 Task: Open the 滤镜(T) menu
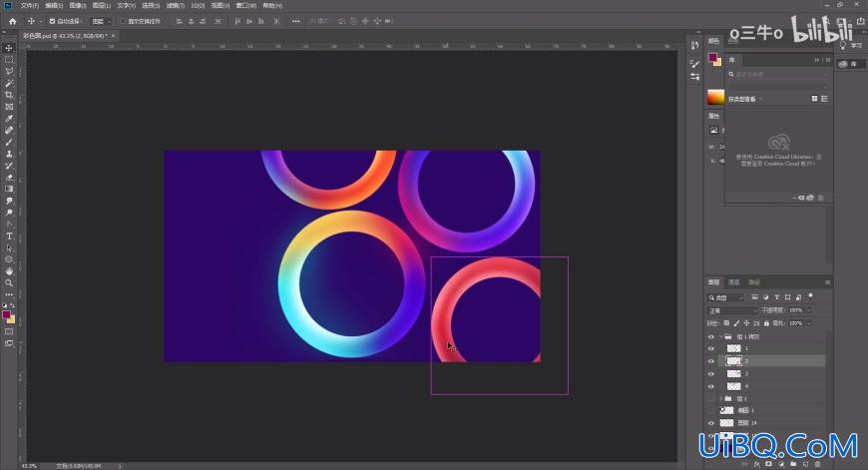click(x=176, y=6)
